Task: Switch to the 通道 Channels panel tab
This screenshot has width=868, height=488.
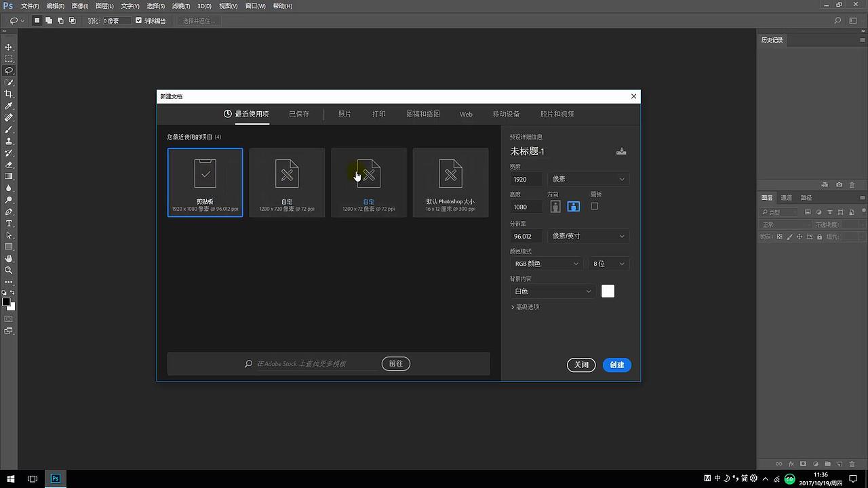Action: click(787, 198)
